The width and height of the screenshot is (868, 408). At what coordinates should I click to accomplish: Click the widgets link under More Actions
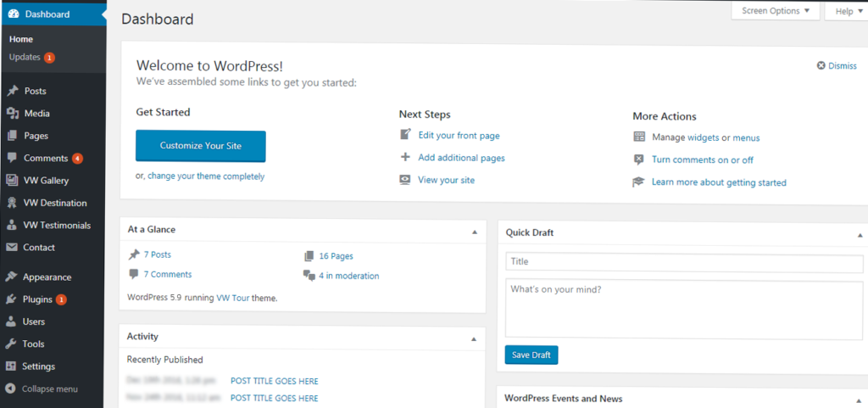[x=703, y=137]
